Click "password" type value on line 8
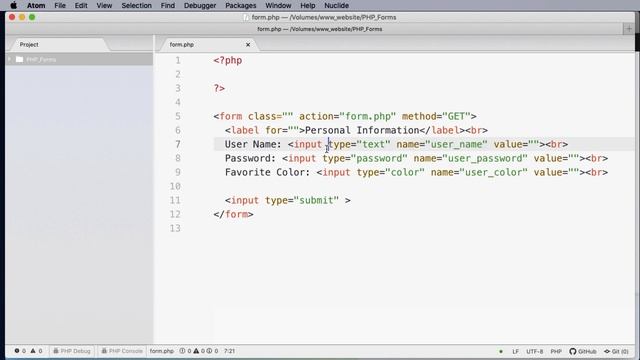Screen dimensions: 640x360 [x=379, y=158]
